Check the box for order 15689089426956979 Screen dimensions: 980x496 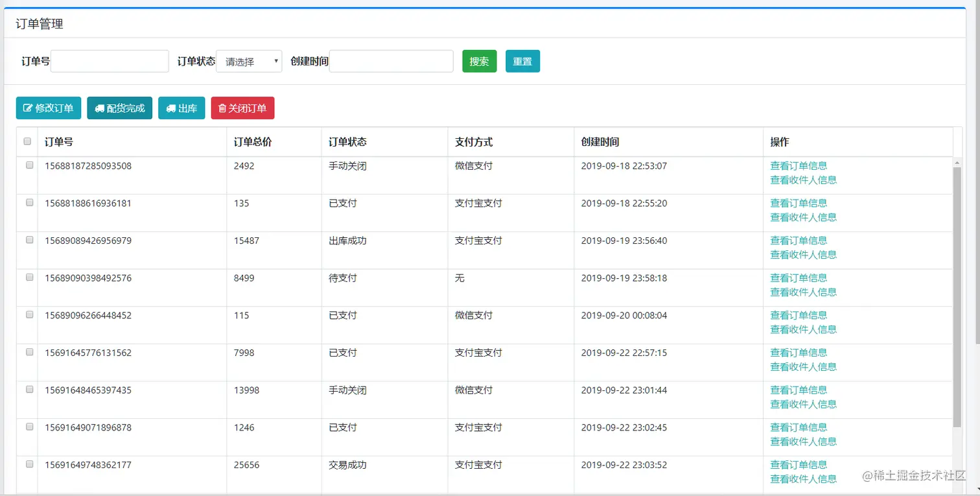point(29,240)
